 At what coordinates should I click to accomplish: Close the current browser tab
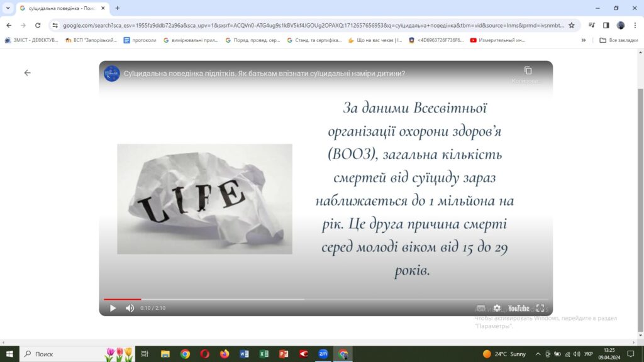click(103, 8)
